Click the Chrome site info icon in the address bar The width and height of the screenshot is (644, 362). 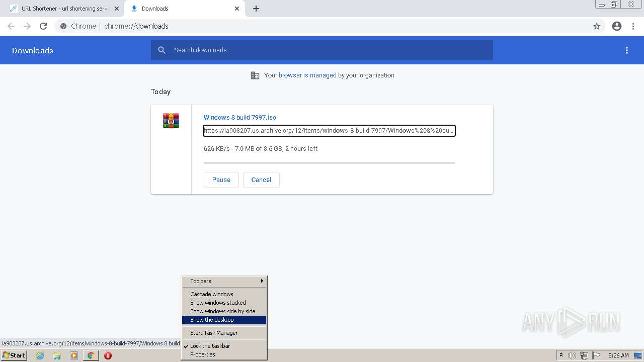click(x=63, y=26)
